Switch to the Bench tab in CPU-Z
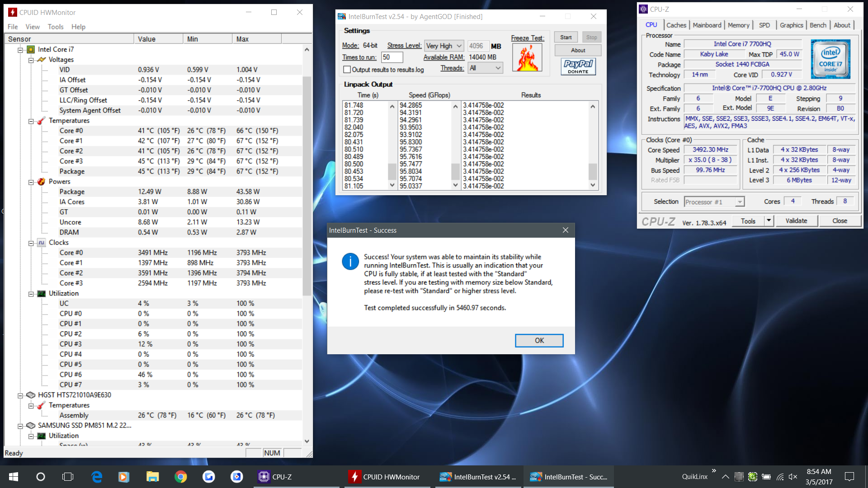The height and width of the screenshot is (488, 868). click(818, 25)
